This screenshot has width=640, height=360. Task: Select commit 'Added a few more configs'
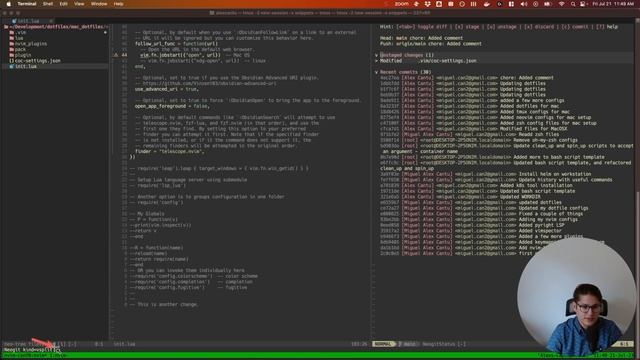tap(472, 100)
